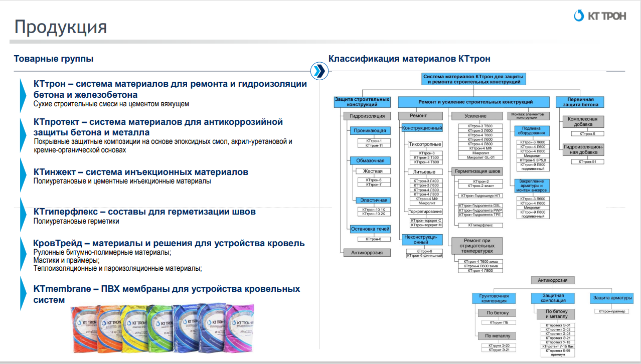
Task: Click the root box 'Система материалов КТтрон для защиты'
Action: tap(473, 79)
